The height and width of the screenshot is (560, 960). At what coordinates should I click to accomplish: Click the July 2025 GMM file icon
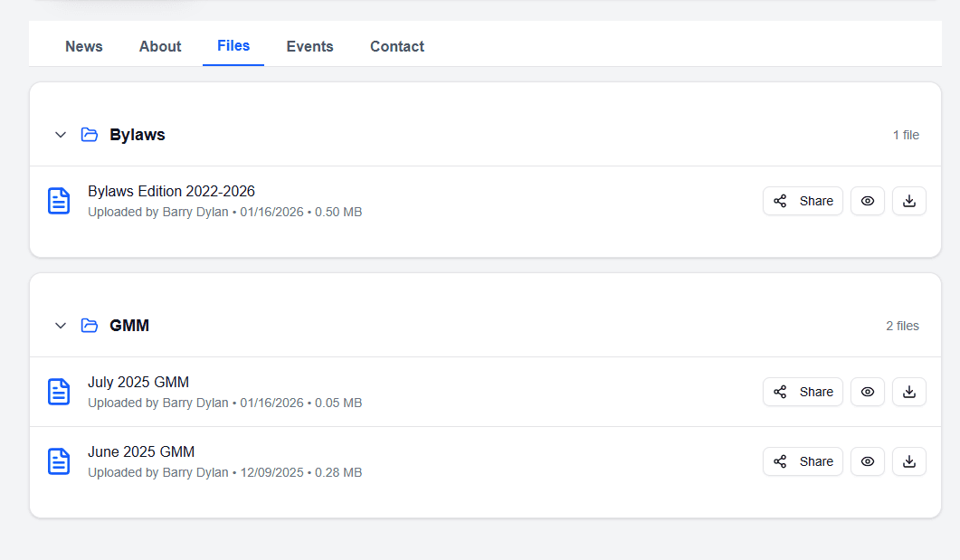[59, 392]
